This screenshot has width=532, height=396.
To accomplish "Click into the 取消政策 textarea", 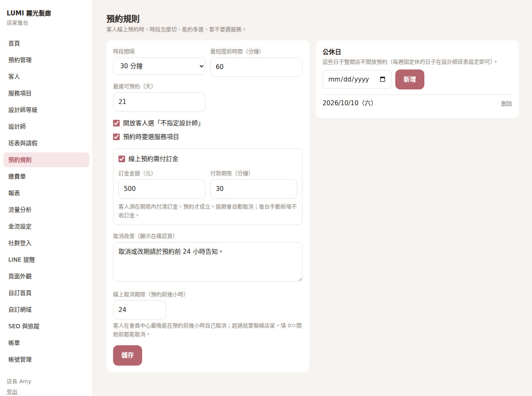I will tap(208, 262).
